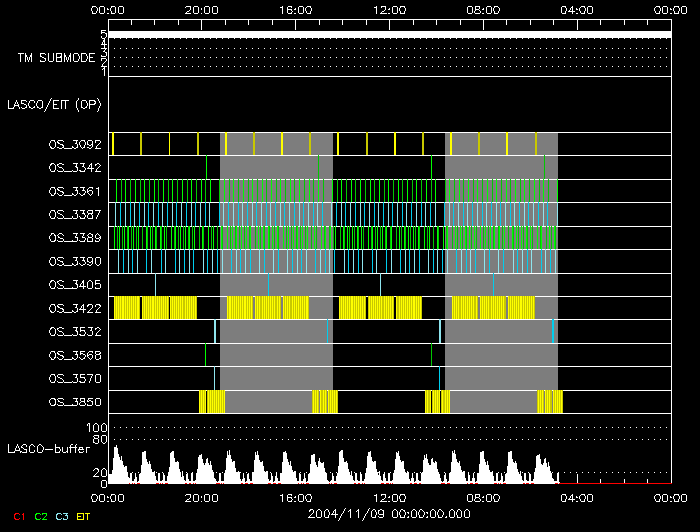This screenshot has width=700, height=532.
Task: Click the 2004/11/09 date label
Action: pos(388,514)
